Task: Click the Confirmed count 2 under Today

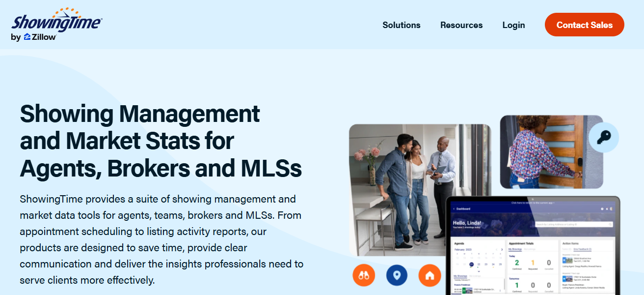Action: (517, 263)
